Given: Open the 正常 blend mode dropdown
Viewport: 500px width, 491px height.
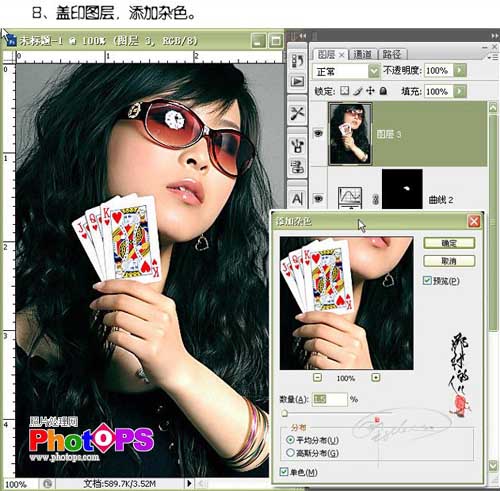Looking at the screenshot, I should pyautogui.click(x=374, y=71).
